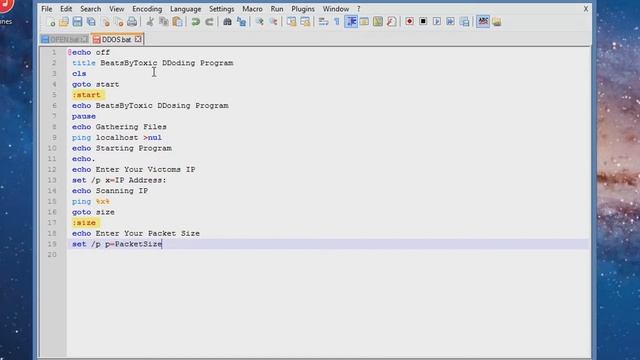Click the ':size' label text
This screenshot has height=360, width=640.
pos(84,222)
